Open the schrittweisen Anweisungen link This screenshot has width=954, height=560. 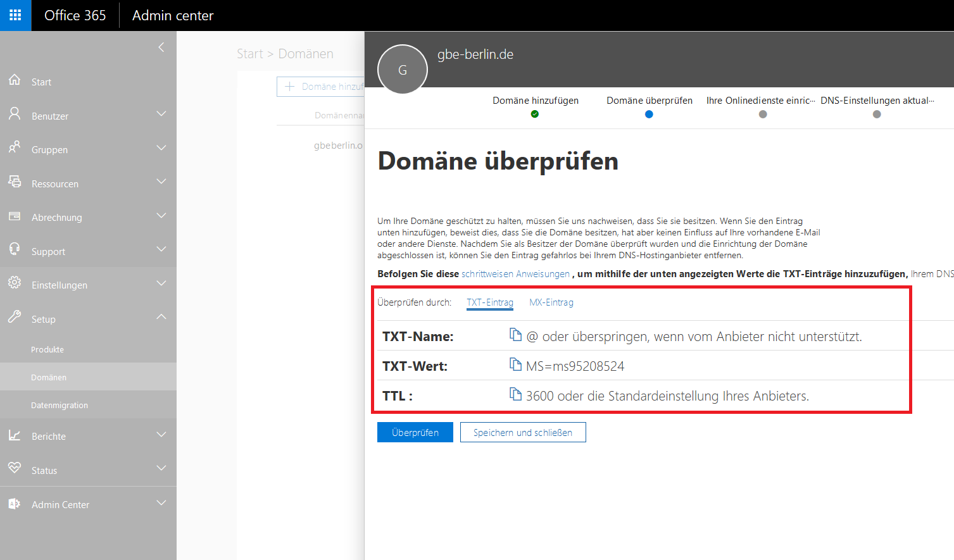[x=515, y=274]
